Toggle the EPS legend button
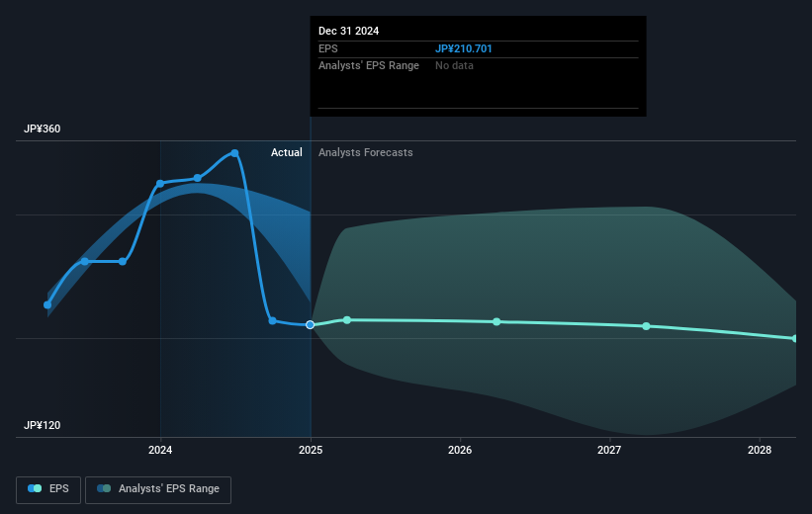This screenshot has width=812, height=514. pyautogui.click(x=48, y=489)
